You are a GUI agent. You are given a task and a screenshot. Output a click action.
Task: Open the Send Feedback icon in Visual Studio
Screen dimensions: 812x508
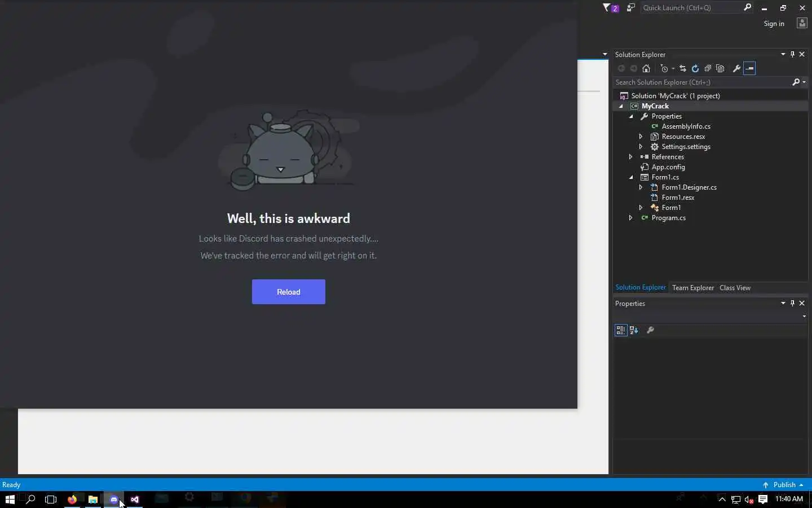630,8
